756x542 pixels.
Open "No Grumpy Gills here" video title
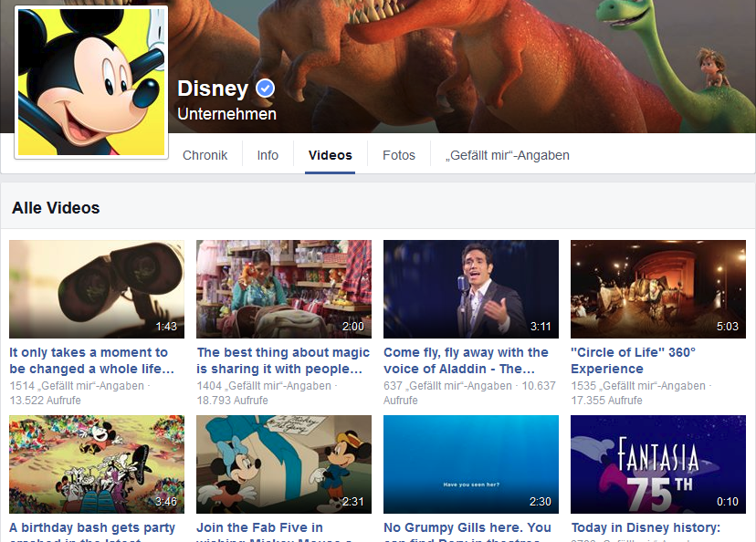point(467,531)
